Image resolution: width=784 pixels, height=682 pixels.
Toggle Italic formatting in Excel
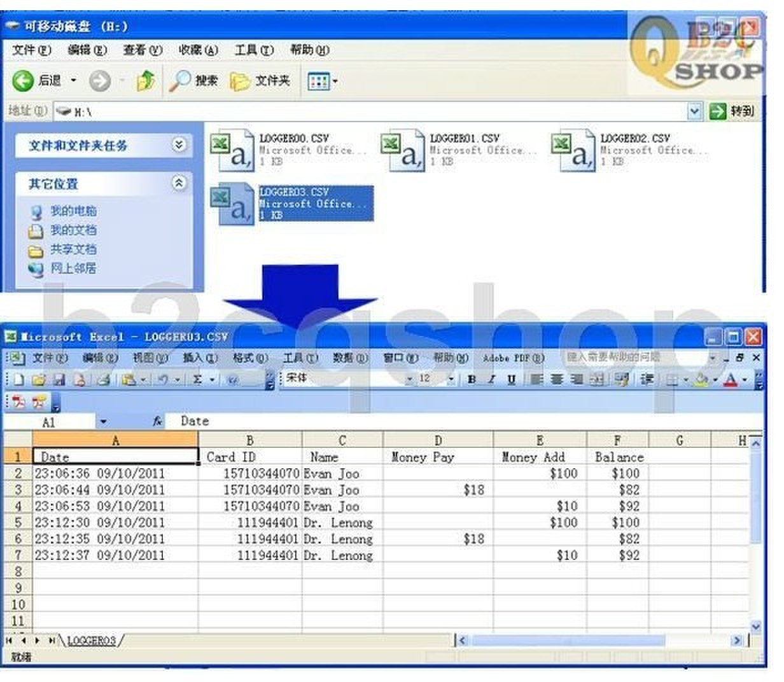(x=491, y=380)
